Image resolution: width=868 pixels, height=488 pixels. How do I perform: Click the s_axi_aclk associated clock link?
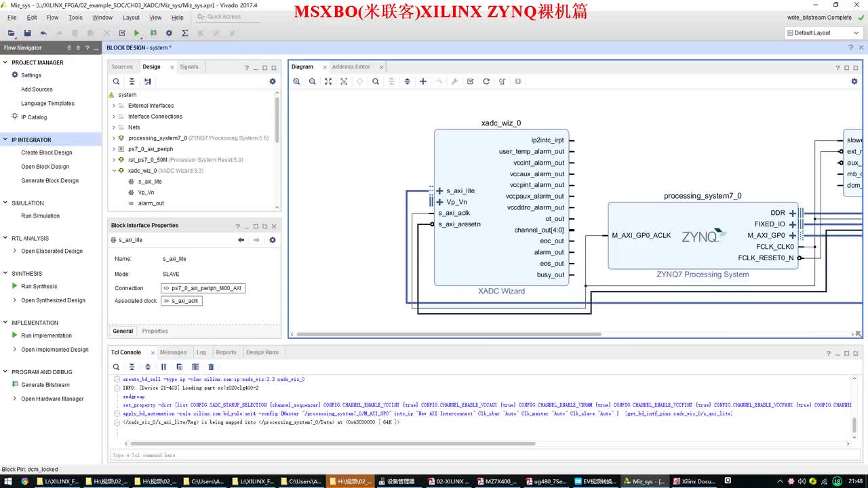181,301
